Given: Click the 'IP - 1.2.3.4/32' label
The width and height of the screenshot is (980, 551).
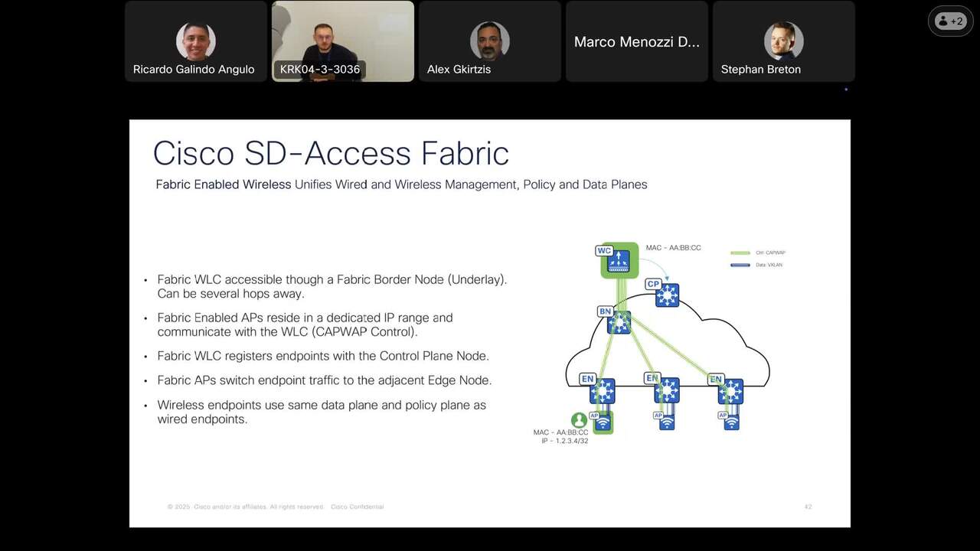Looking at the screenshot, I should point(565,441).
